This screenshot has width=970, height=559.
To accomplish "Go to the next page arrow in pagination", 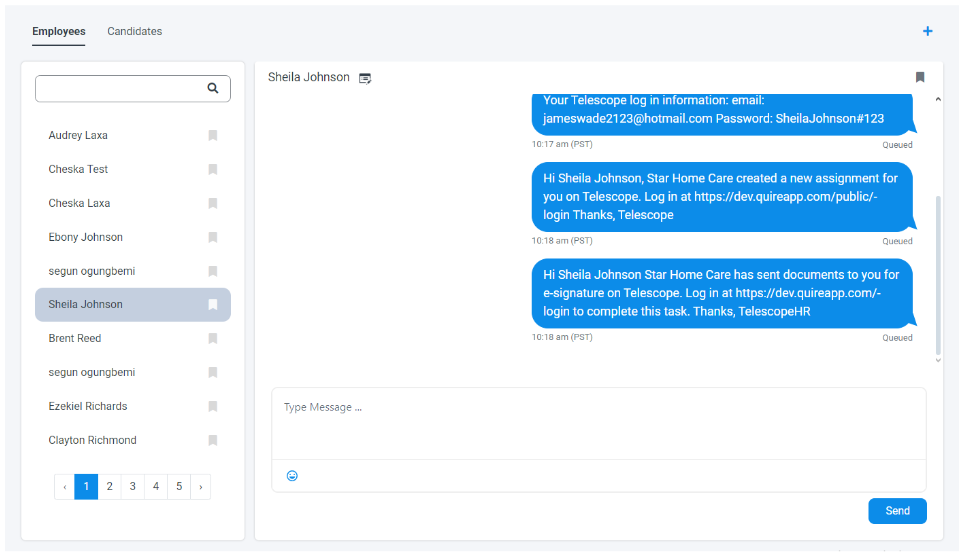I will click(200, 487).
